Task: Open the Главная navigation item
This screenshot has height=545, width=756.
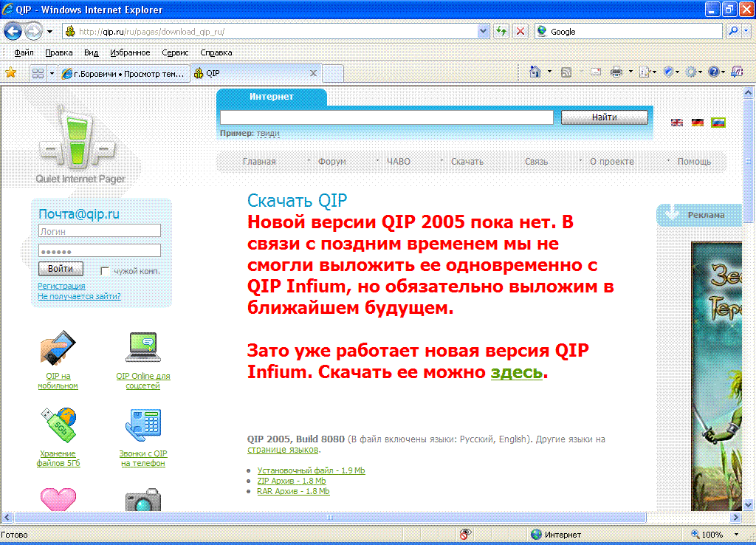Action: pyautogui.click(x=259, y=162)
